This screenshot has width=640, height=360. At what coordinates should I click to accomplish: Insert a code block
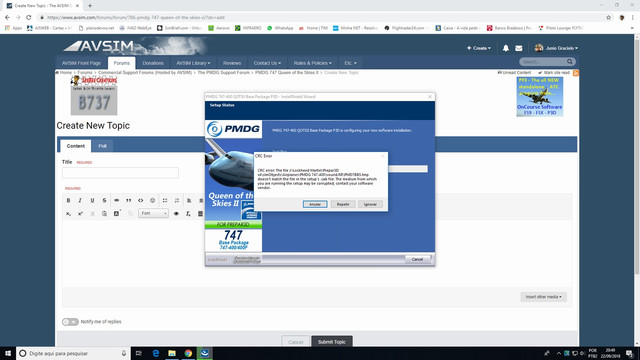pyautogui.click(x=140, y=200)
